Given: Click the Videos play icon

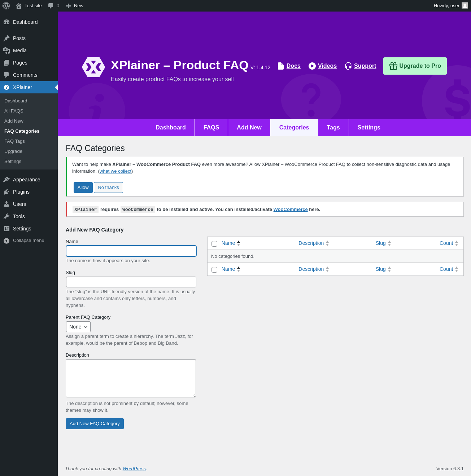Looking at the screenshot, I should [x=312, y=66].
